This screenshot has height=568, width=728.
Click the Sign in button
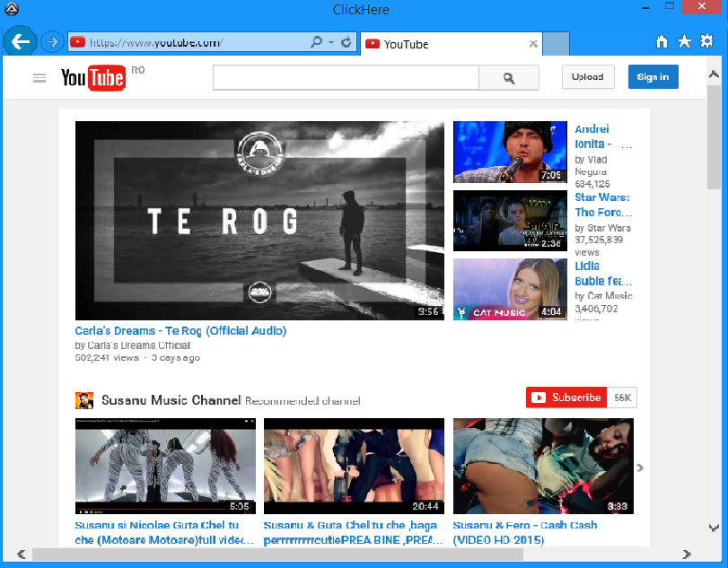(653, 77)
